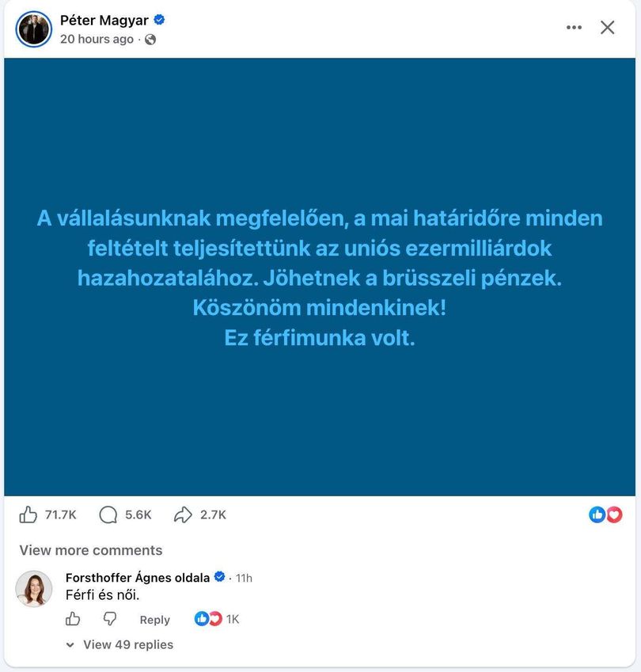This screenshot has height=672, width=641.
Task: Expand View 49 replies
Action: (x=128, y=644)
